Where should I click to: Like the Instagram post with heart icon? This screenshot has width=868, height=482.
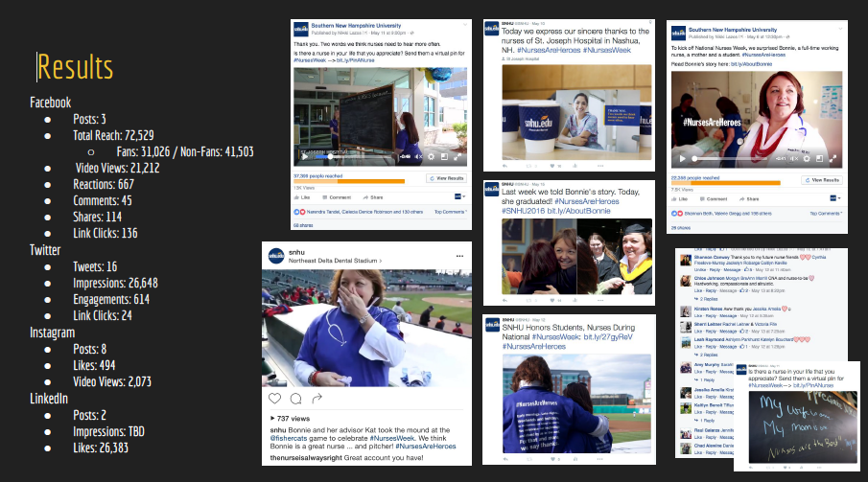pyautogui.click(x=274, y=399)
